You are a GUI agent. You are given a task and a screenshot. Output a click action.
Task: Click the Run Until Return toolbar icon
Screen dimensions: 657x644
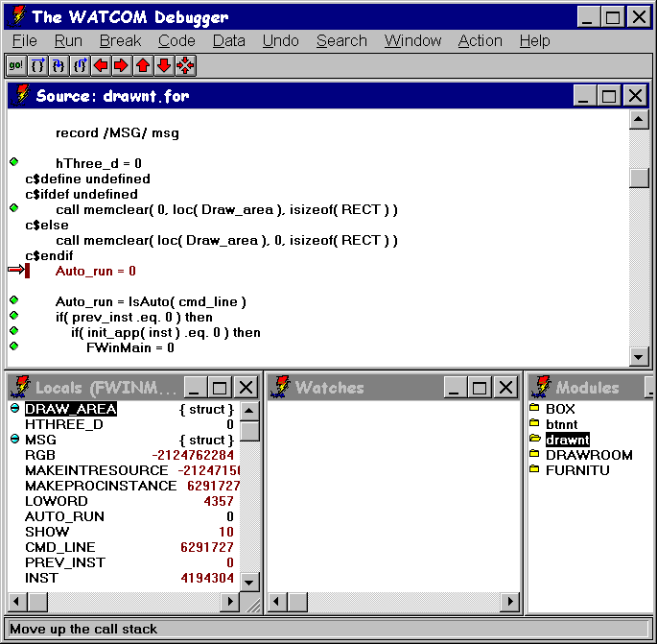point(80,65)
